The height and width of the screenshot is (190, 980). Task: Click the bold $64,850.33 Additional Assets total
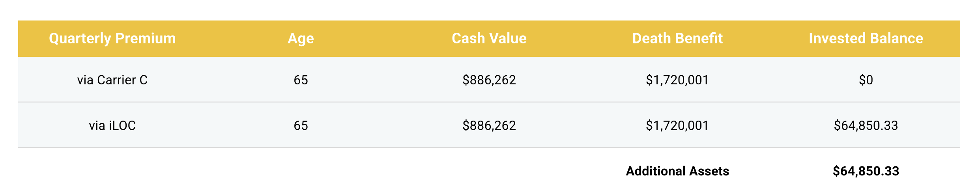(x=866, y=171)
